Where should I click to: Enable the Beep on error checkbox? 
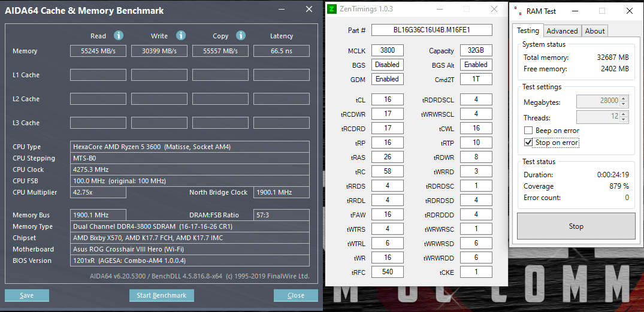pyautogui.click(x=528, y=131)
